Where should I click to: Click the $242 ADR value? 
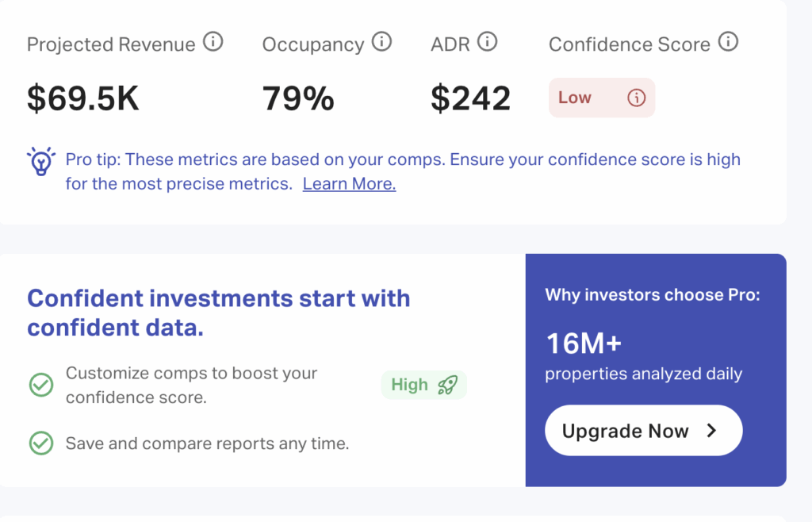(x=471, y=97)
